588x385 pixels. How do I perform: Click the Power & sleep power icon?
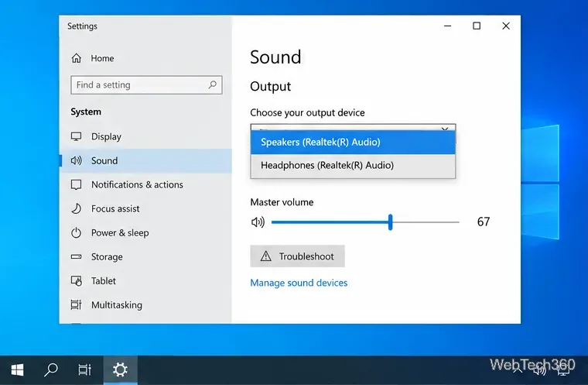point(76,233)
